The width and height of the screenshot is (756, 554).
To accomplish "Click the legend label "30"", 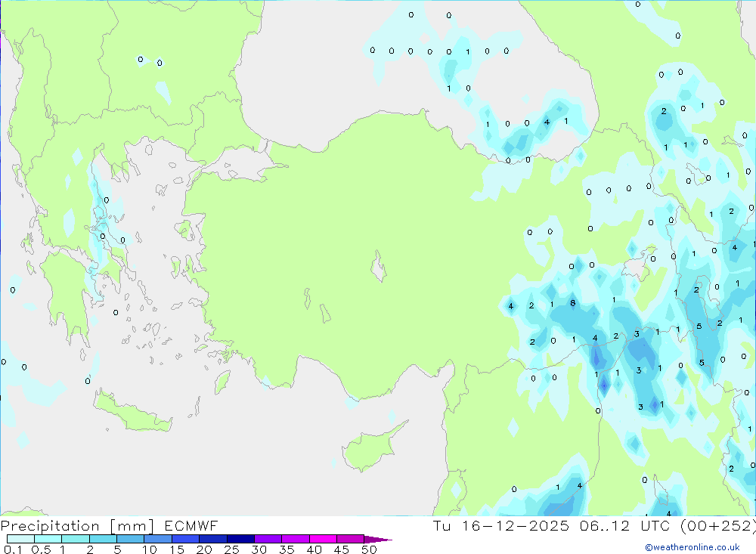I will [259, 549].
